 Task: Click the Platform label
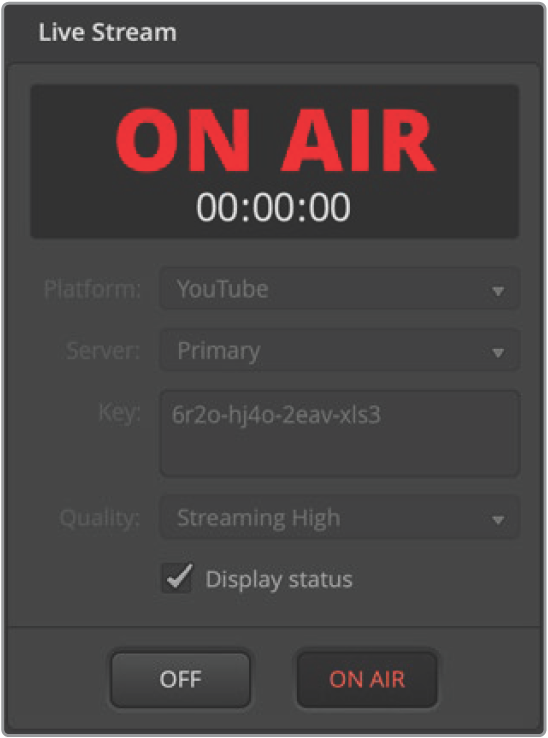click(x=92, y=289)
